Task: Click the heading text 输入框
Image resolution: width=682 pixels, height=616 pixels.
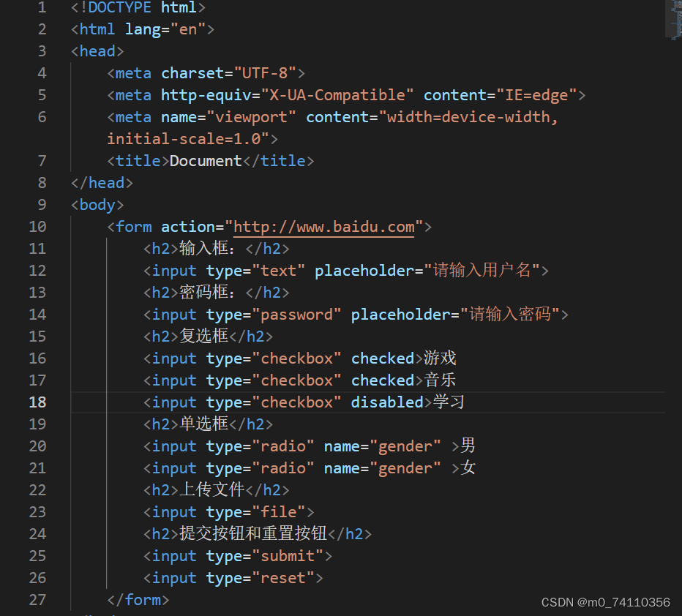Action: pos(204,248)
